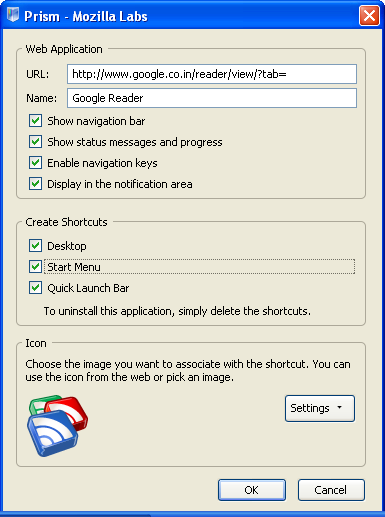
Task: Toggle Display in the notification area
Action: click(35, 184)
